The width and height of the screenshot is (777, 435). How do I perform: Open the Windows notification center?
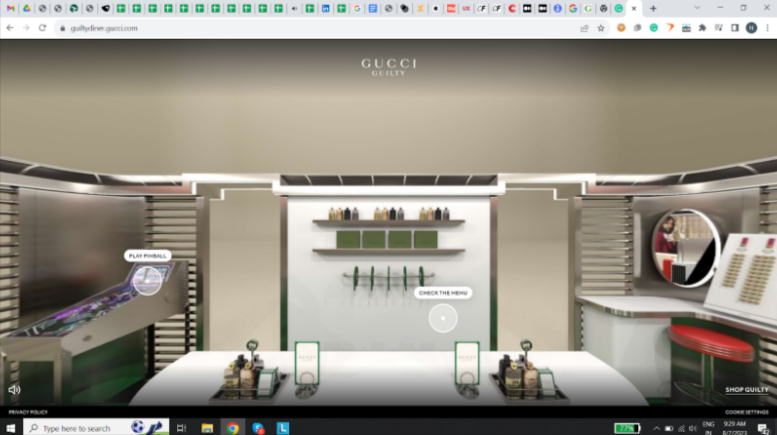(x=763, y=428)
